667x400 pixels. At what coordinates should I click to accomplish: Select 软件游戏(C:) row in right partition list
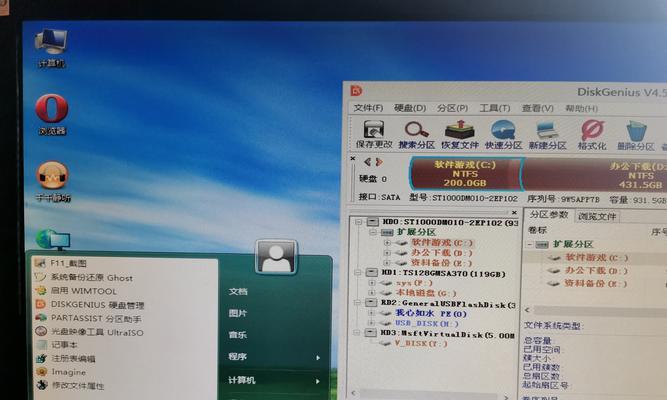(596, 257)
